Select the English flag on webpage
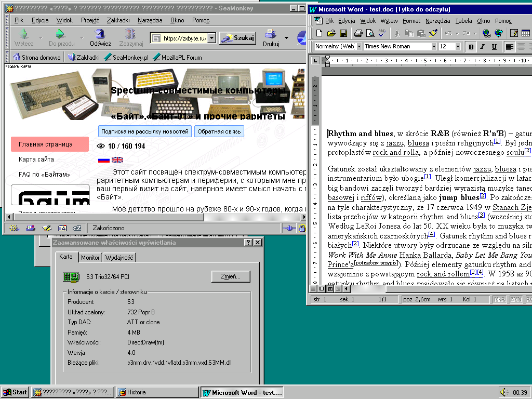The image size is (532, 399). (x=117, y=160)
